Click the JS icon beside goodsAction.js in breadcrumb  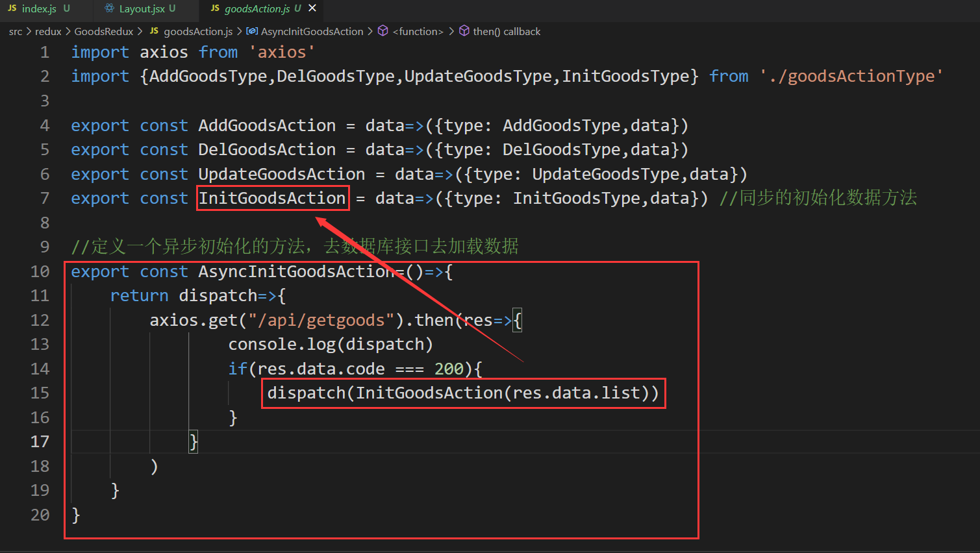(x=153, y=31)
